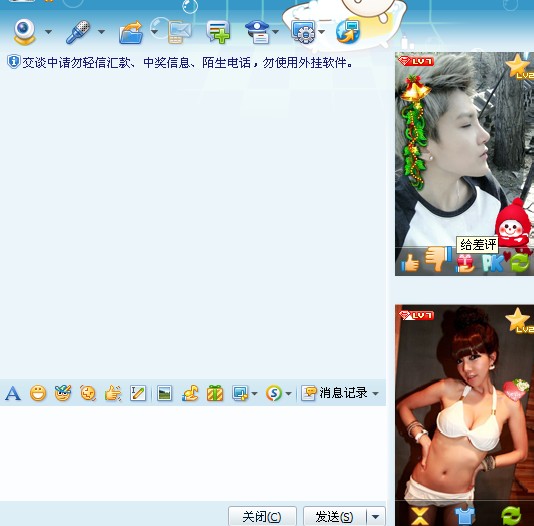Click thumbs down on top QQ show

click(x=437, y=259)
